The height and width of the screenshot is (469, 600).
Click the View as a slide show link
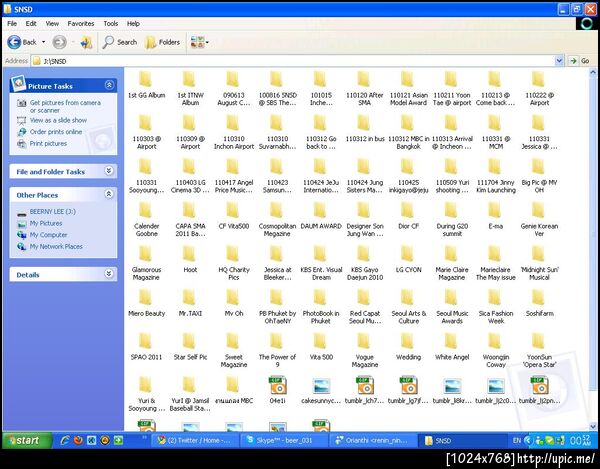point(58,120)
